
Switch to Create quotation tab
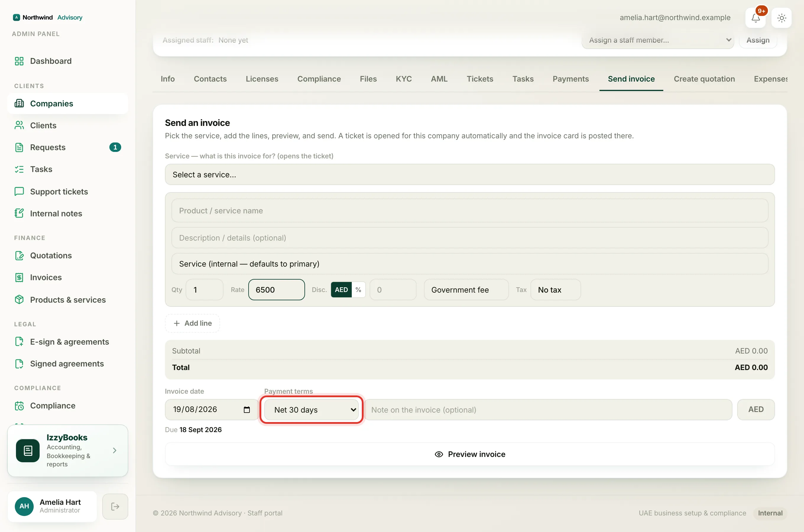704,79
